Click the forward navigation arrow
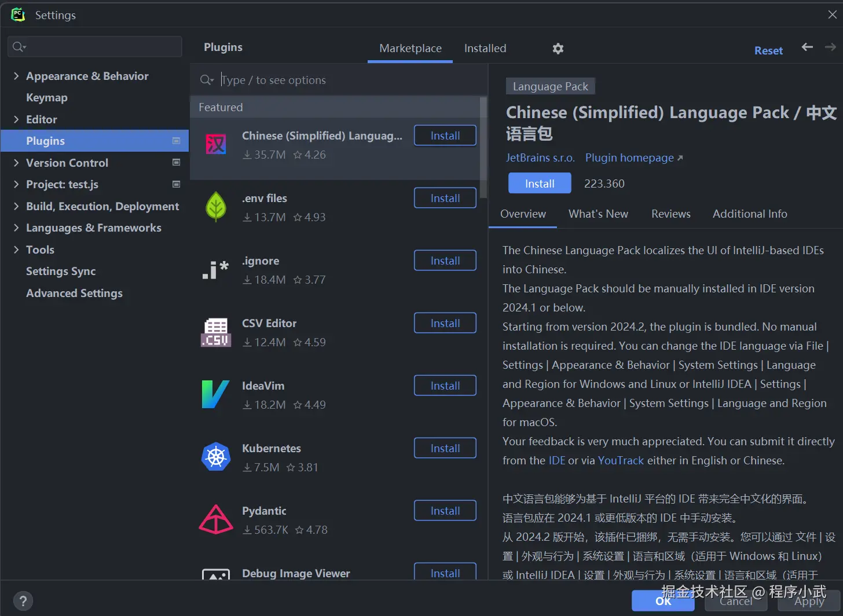 point(830,47)
